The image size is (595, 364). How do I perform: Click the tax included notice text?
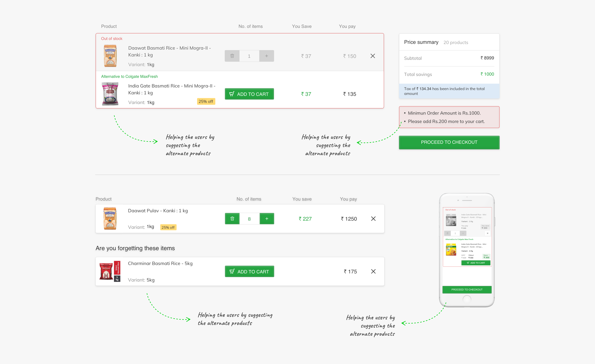point(444,91)
